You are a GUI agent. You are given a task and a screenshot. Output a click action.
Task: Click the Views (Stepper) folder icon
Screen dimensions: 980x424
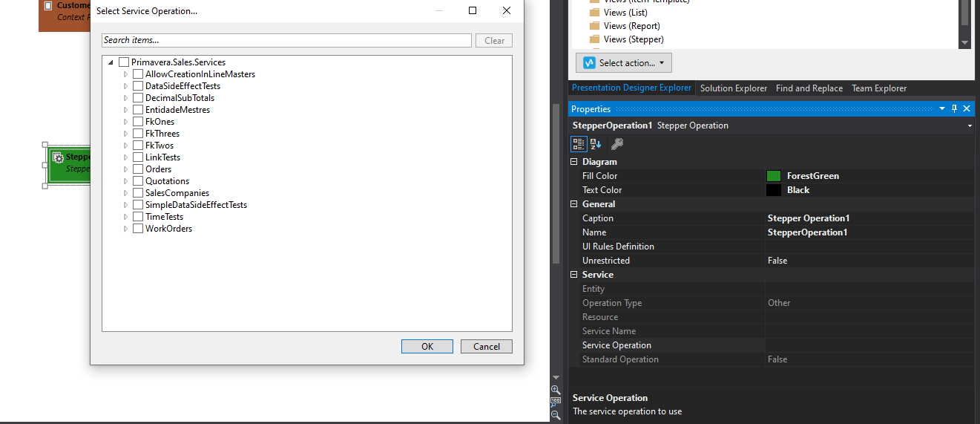594,39
